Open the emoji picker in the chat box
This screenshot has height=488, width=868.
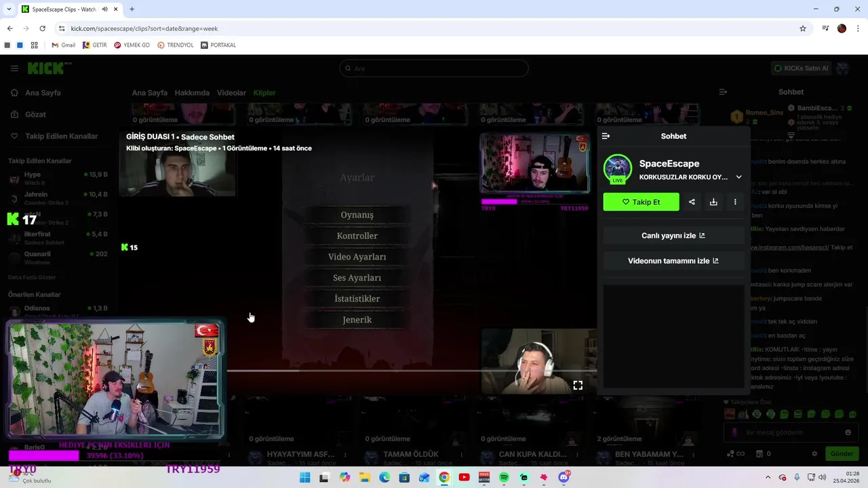pos(848,432)
